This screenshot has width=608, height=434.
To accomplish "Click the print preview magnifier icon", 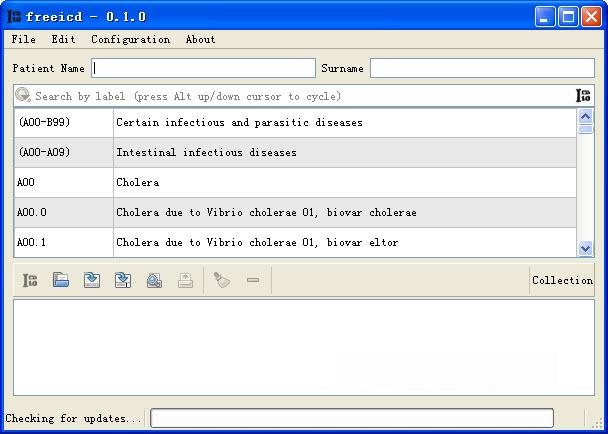I will (x=154, y=280).
